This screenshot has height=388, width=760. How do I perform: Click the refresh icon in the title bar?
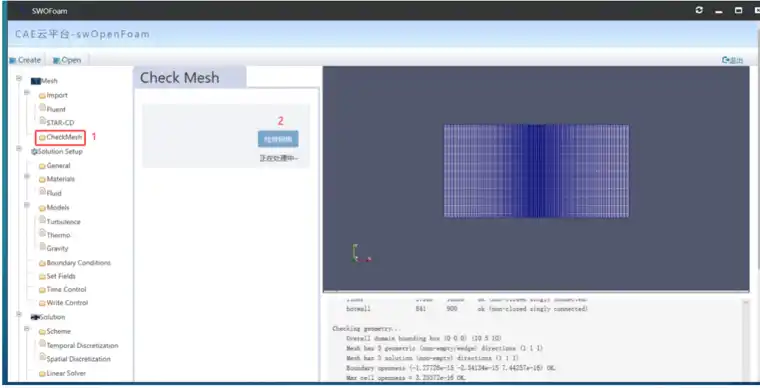tap(699, 10)
